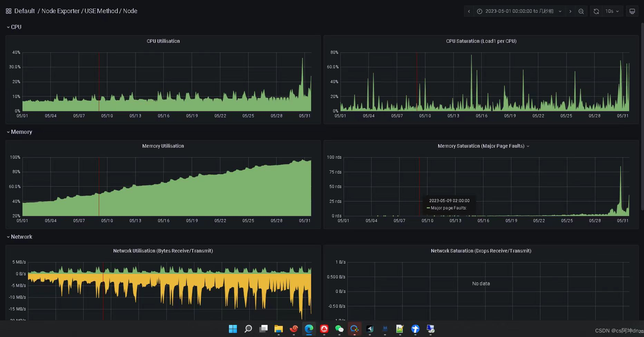
Task: Open the Memory Utilisation panel title
Action: [x=163, y=146]
